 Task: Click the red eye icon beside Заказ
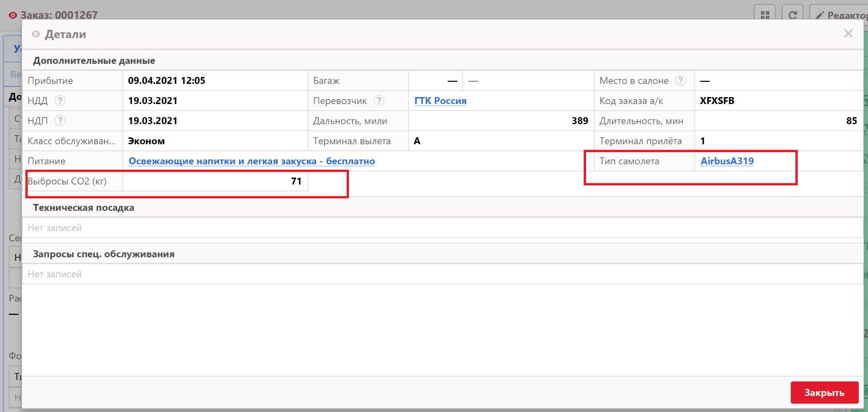coord(12,15)
